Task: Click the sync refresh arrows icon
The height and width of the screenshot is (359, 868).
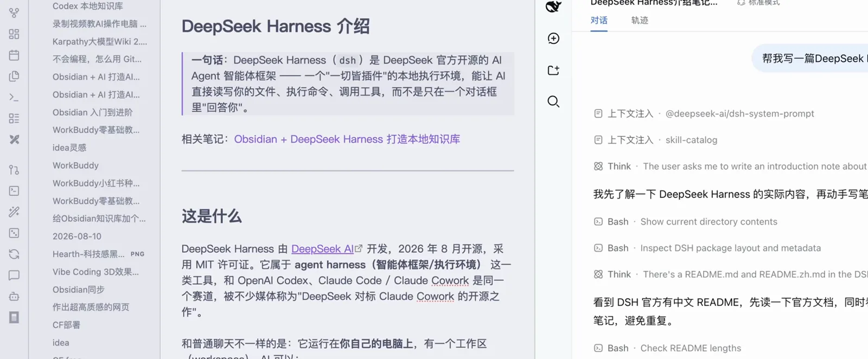Action: 14,254
